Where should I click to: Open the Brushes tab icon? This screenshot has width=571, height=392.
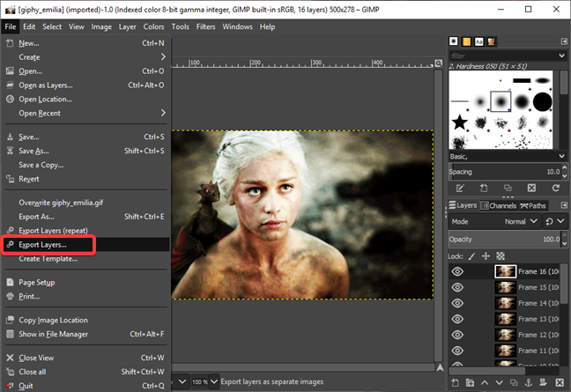(x=454, y=41)
